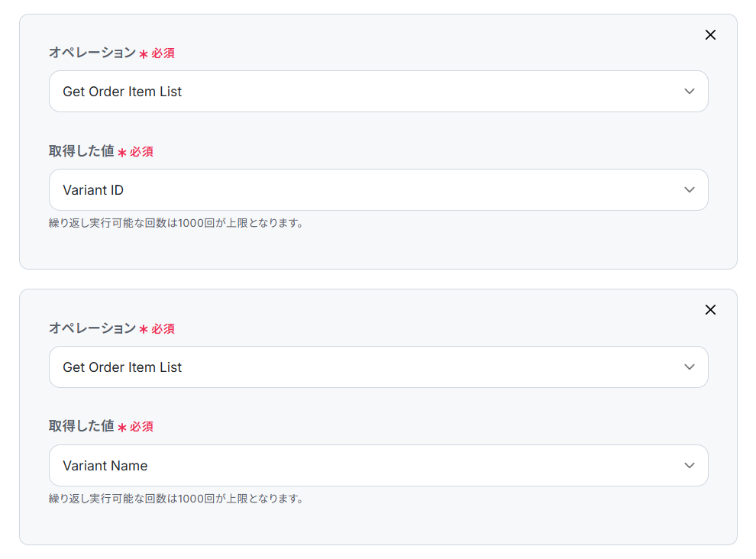Click red 必須 marker above Variant Name

141,426
